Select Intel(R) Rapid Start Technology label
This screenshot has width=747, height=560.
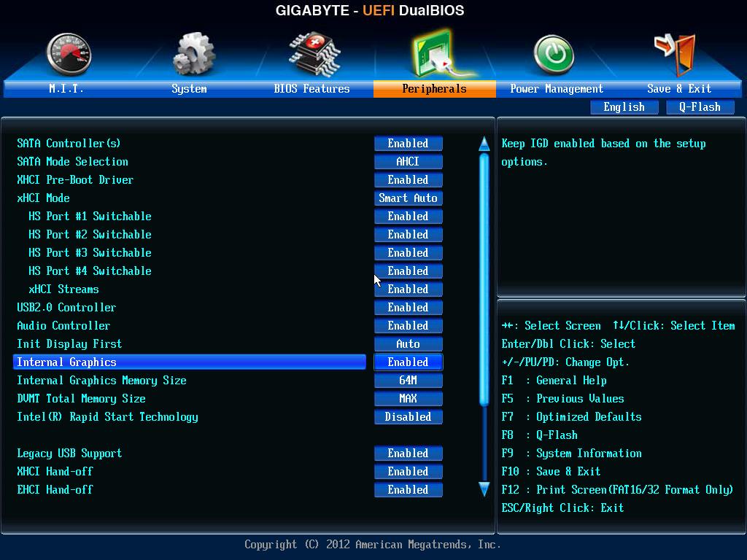[108, 416]
